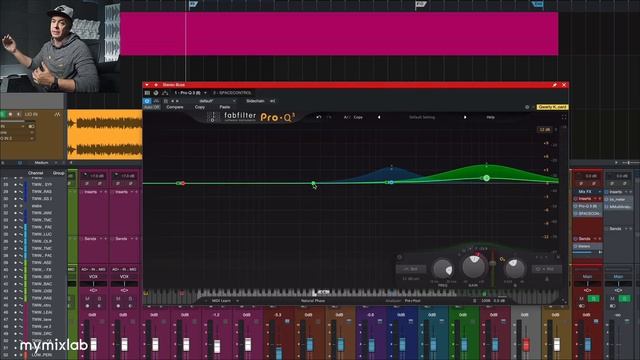
Task: Click the Pro-Q redo arrow
Action: point(329,117)
